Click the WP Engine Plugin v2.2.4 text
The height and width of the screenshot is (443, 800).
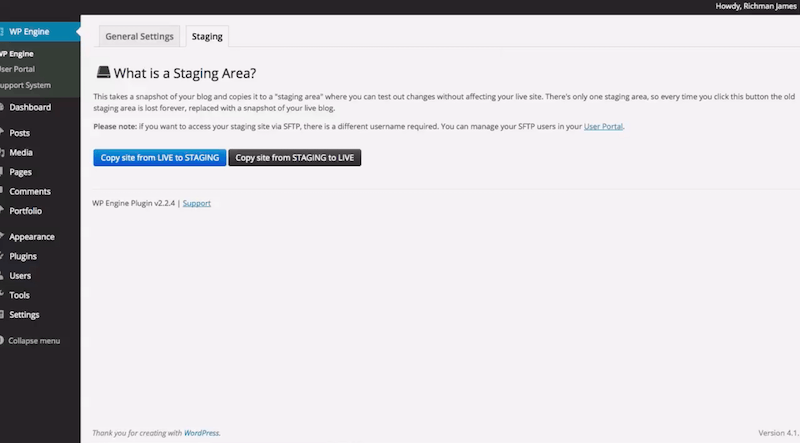(x=133, y=203)
